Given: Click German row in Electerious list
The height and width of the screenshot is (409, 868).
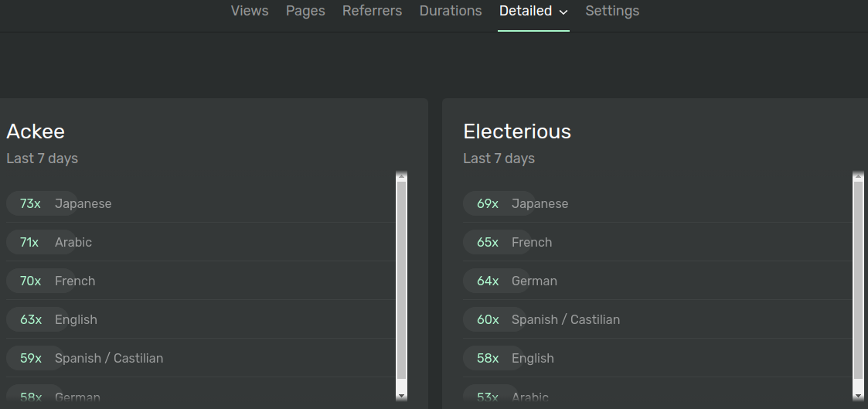Looking at the screenshot, I should pyautogui.click(x=658, y=281).
